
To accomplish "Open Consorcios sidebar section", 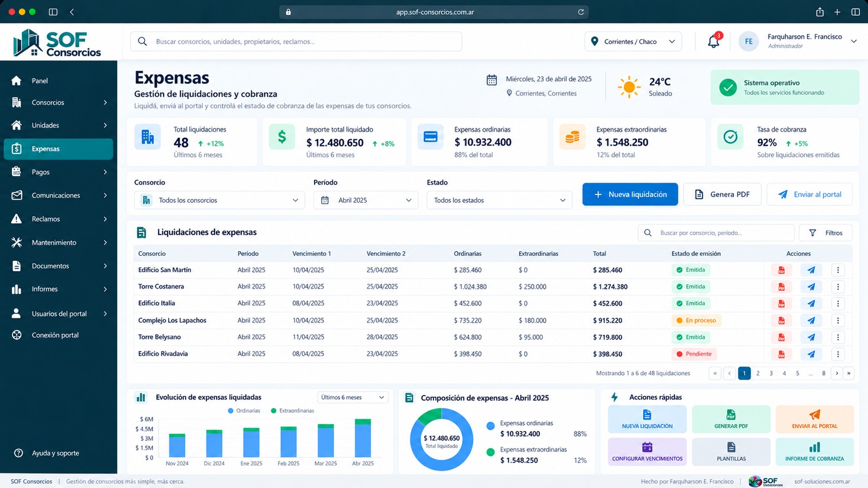I will 59,102.
